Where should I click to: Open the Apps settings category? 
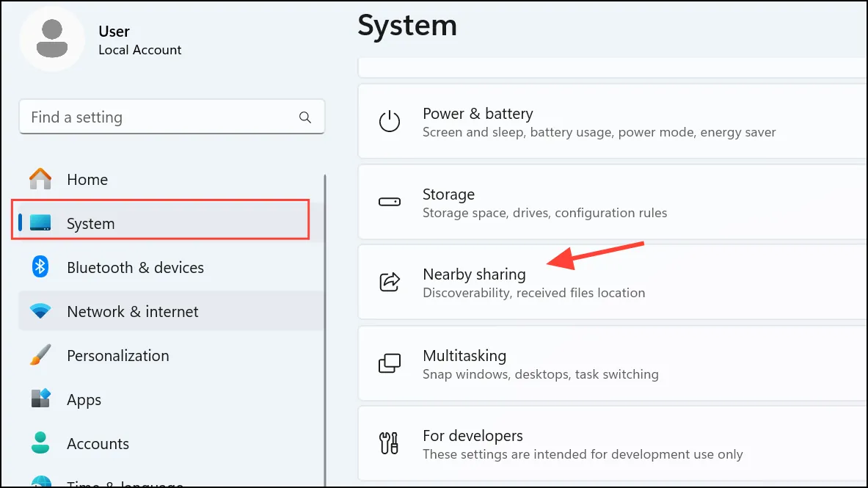pos(172,398)
